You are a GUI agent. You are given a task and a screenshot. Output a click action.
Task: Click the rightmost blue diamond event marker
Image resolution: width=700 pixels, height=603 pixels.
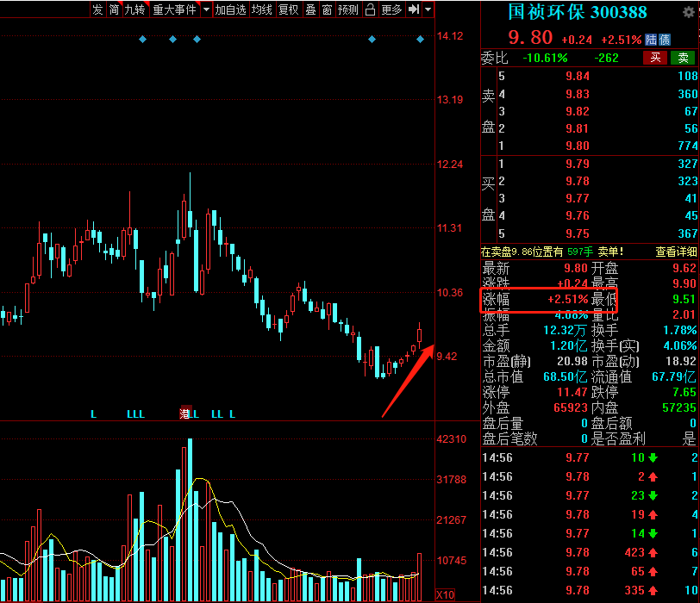point(420,40)
